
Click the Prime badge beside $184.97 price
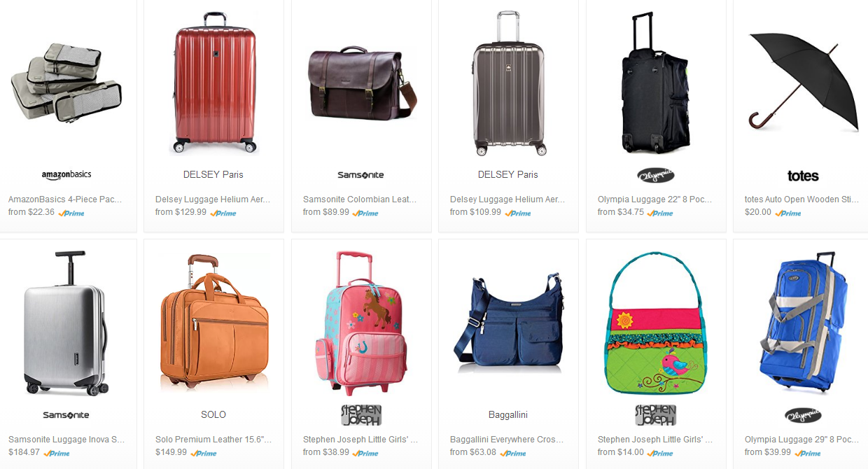point(57,453)
